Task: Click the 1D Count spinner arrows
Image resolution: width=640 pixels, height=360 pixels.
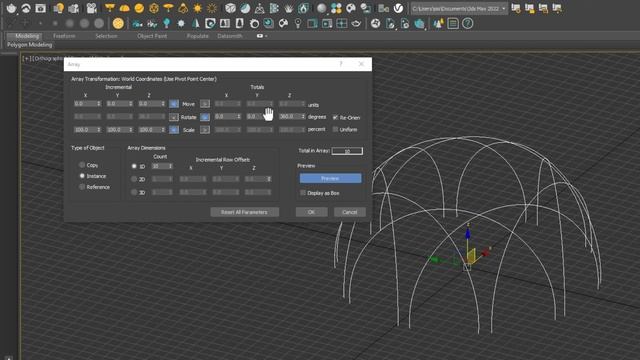Action: (x=170, y=166)
